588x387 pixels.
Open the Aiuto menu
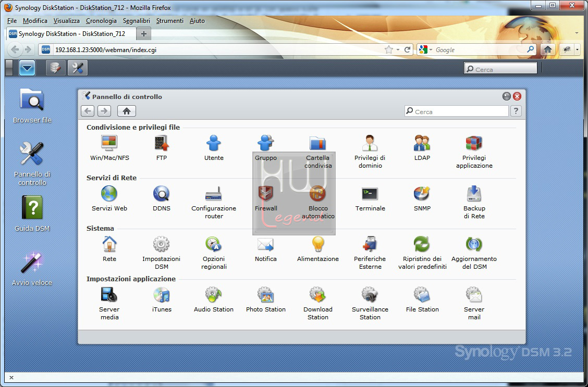click(197, 21)
